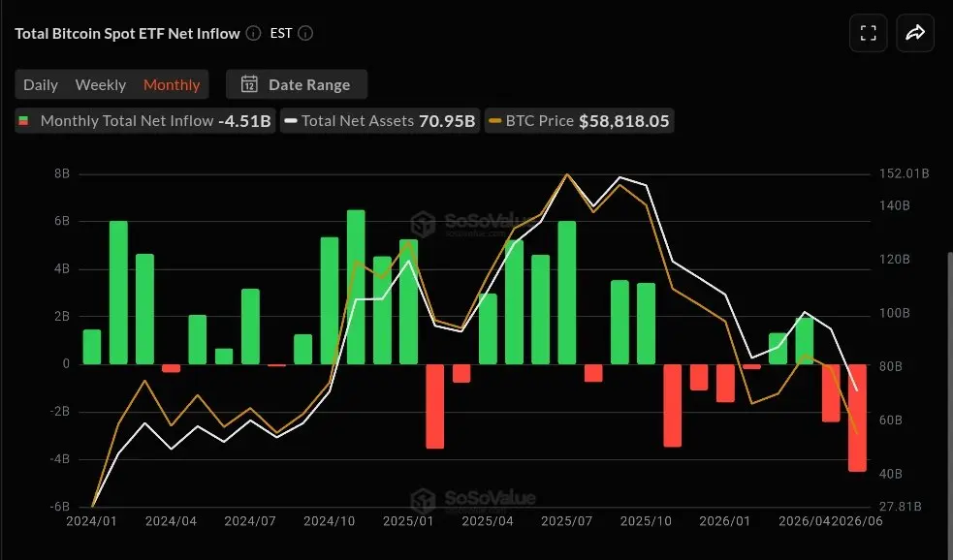This screenshot has height=560, width=953.
Task: Toggle Total Net Assets line
Action: [380, 120]
